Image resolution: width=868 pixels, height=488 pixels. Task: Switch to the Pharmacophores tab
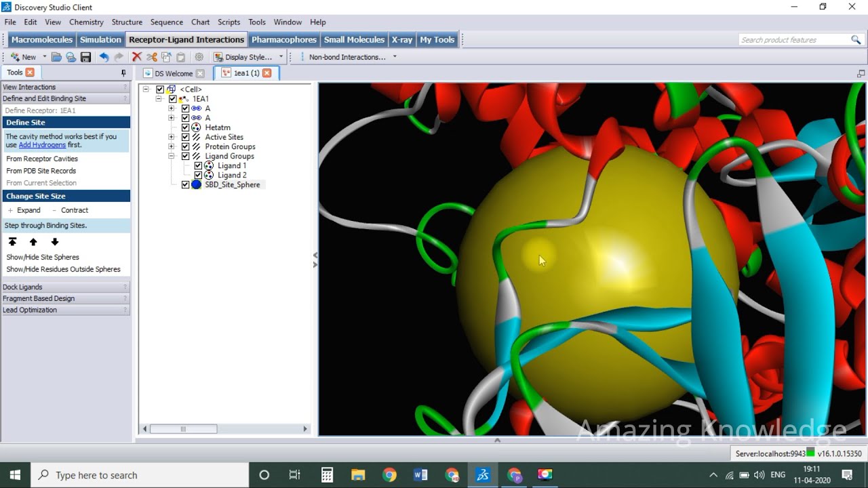(284, 39)
